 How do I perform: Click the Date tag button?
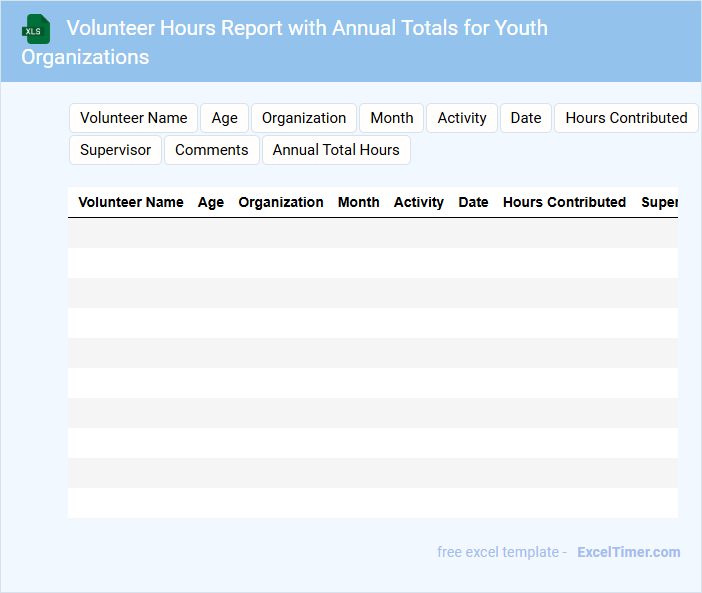tap(526, 118)
